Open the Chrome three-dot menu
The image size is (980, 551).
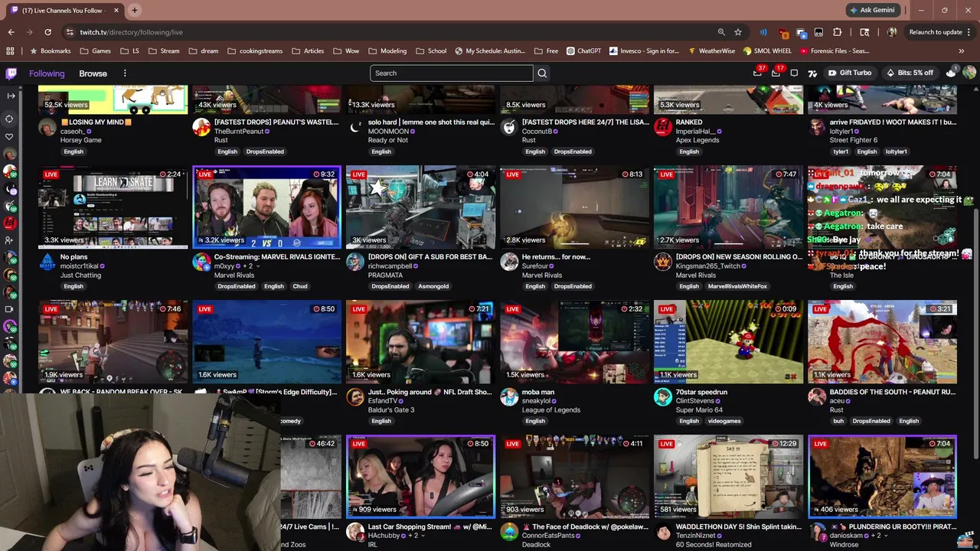[969, 32]
